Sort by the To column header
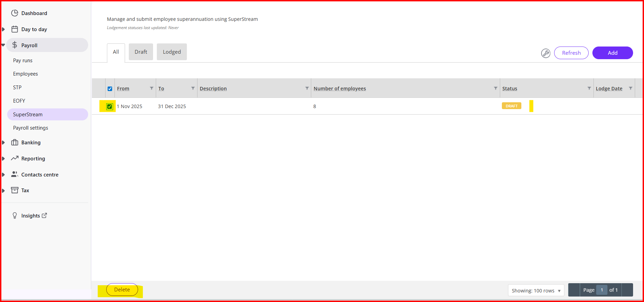Screen dimensions: 644x302 [161, 89]
